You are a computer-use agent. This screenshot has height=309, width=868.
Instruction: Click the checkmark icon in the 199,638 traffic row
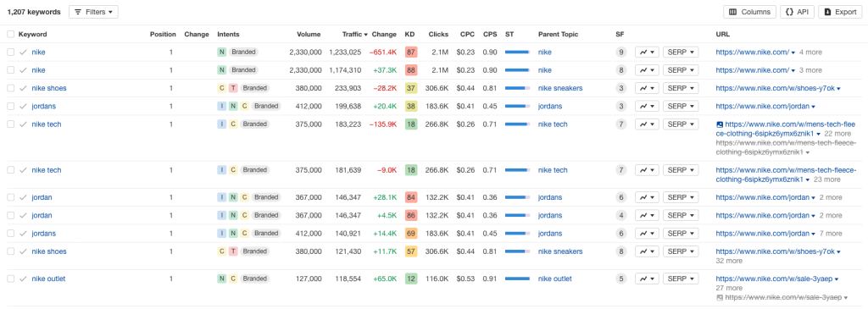23,106
